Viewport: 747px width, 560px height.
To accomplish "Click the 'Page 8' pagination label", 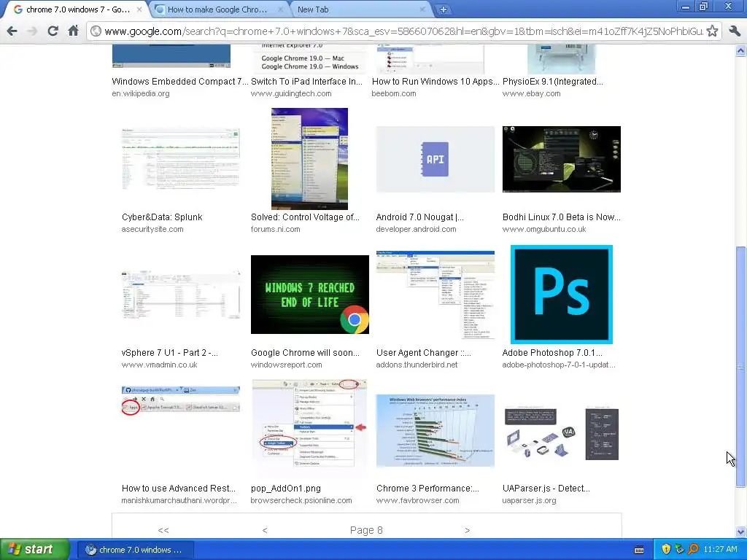I will click(x=366, y=531).
